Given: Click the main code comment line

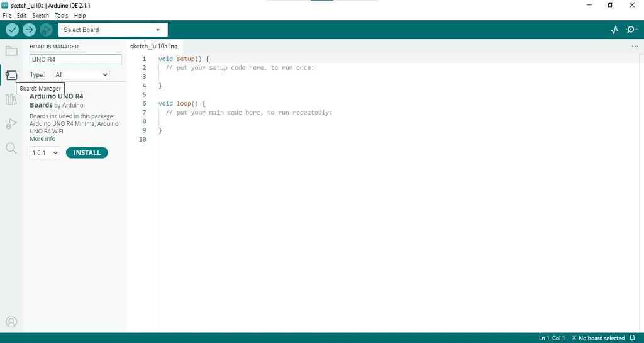Looking at the screenshot, I should [249, 113].
